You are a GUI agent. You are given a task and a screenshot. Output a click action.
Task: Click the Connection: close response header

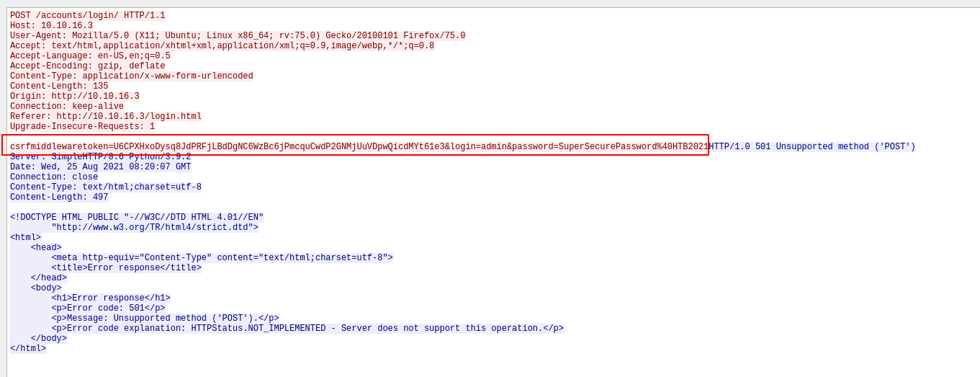click(54, 177)
